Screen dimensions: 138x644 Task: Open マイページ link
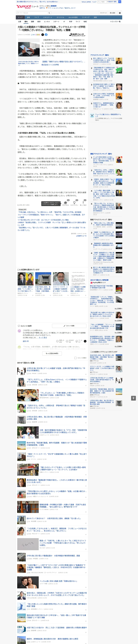(103, 13)
